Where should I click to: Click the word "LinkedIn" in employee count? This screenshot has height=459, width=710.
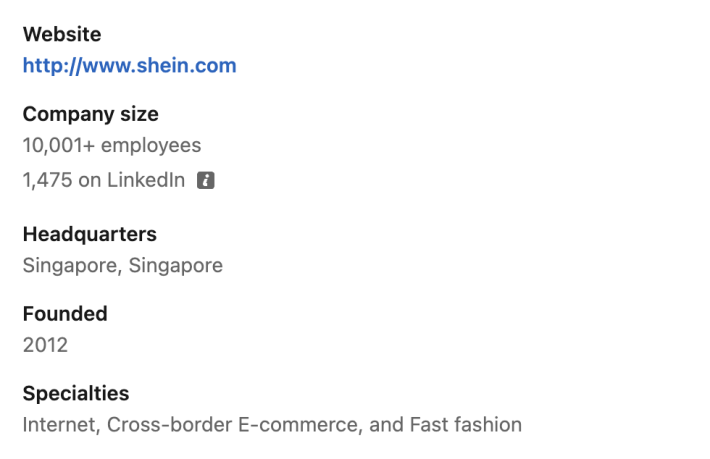[147, 180]
